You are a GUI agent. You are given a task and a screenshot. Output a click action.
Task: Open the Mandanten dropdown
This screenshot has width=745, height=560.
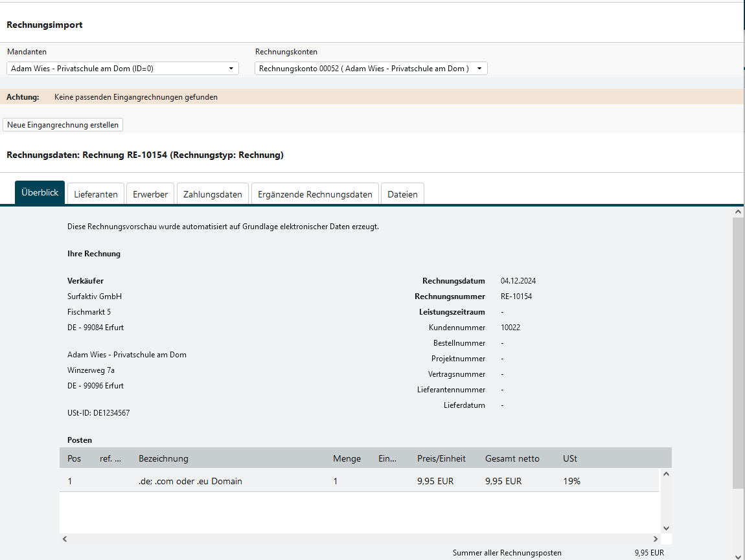pyautogui.click(x=122, y=69)
